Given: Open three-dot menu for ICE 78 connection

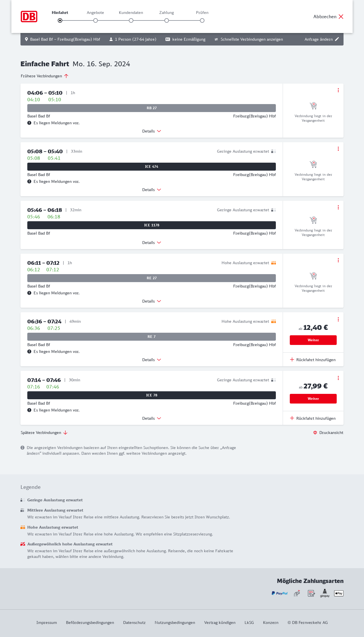Looking at the screenshot, I should [x=338, y=378].
